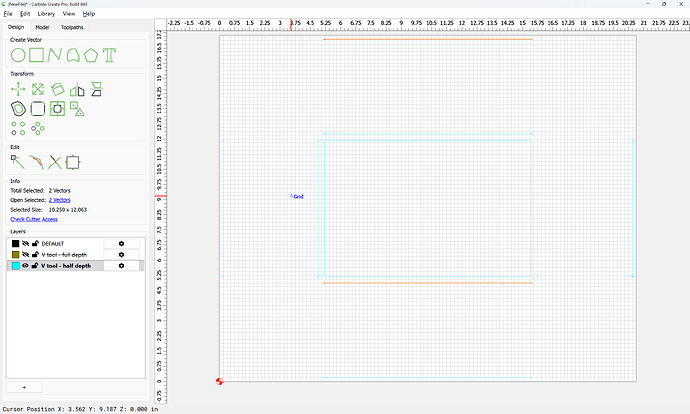Select the Curve vector tool
690x414 pixels.
[x=73, y=55]
